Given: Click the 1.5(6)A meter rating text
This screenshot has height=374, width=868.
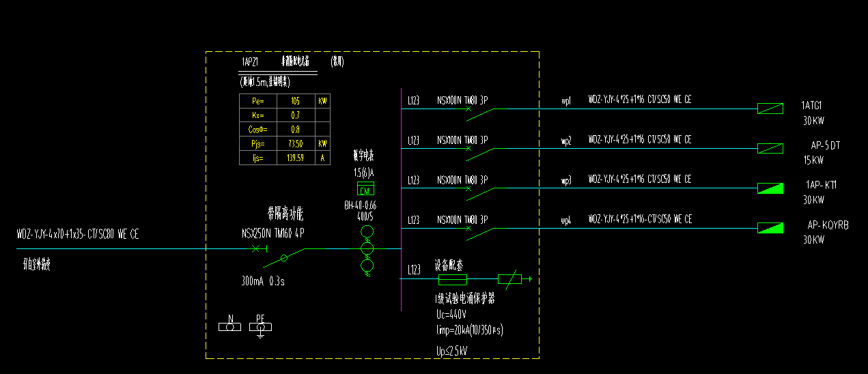Looking at the screenshot, I should 365,172.
